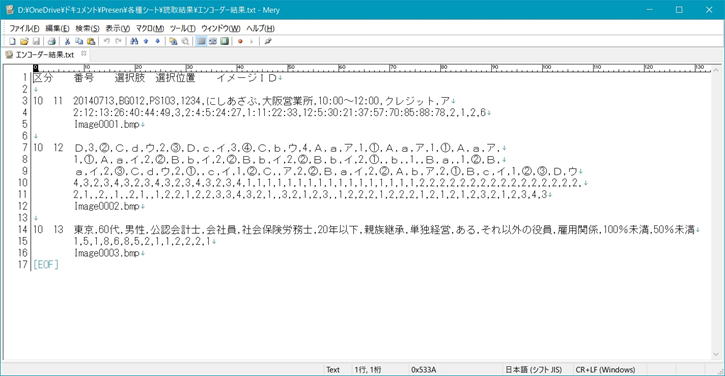Click the vertical scrollbar up arrow
Image resolution: width=725 pixels, height=376 pixels.
pos(716,70)
